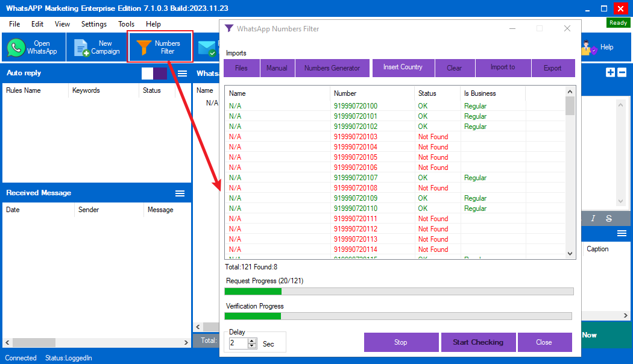
Task: Click the Numbers Generator import button
Action: (332, 68)
